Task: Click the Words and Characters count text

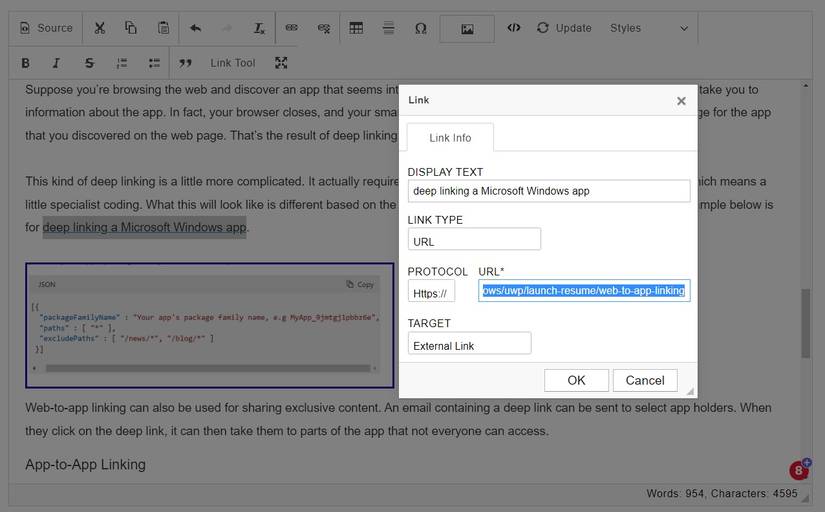Action: tap(722, 494)
